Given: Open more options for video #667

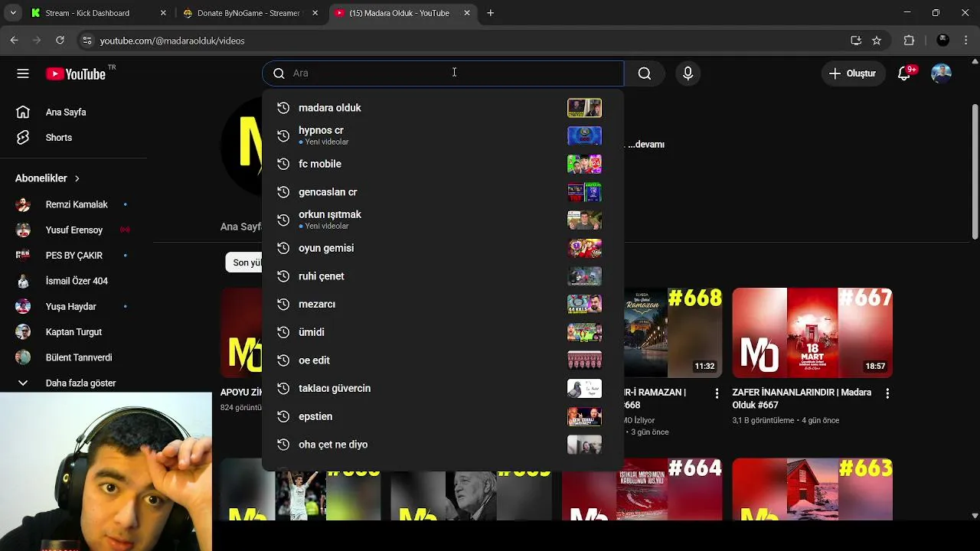Looking at the screenshot, I should (887, 393).
